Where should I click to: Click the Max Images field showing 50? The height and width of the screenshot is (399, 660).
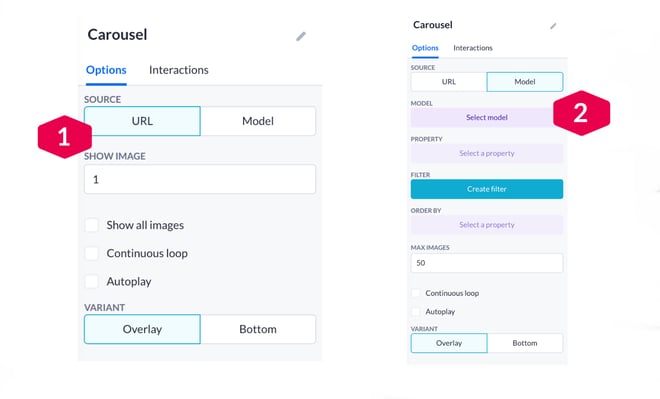point(487,263)
